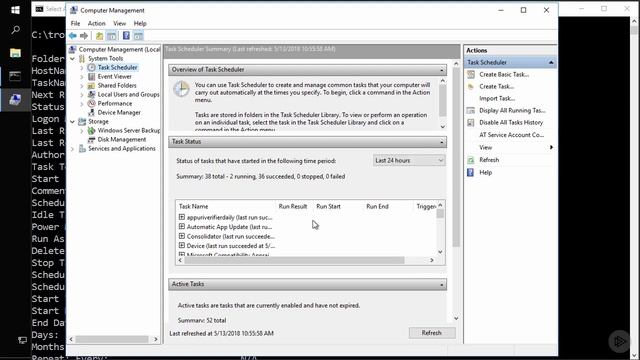Image resolution: width=640 pixels, height=360 pixels.
Task: Click Create Task action
Action: coord(496,87)
